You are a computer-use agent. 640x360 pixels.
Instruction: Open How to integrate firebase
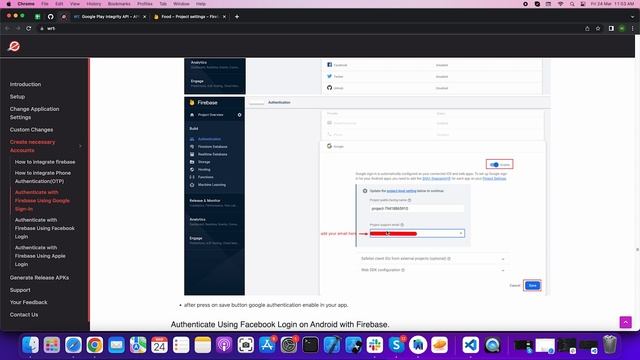(x=45, y=162)
